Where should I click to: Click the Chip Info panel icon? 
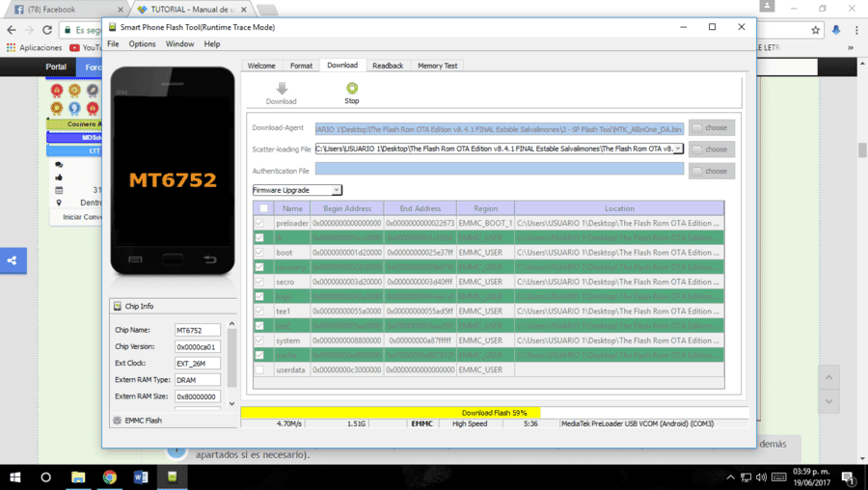[x=118, y=306]
